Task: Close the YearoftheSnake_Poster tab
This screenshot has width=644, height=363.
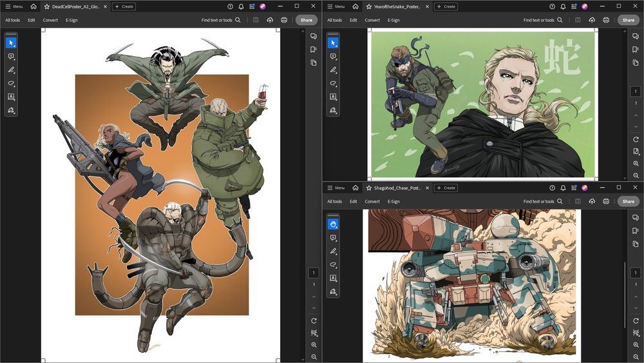Action: pos(427,6)
